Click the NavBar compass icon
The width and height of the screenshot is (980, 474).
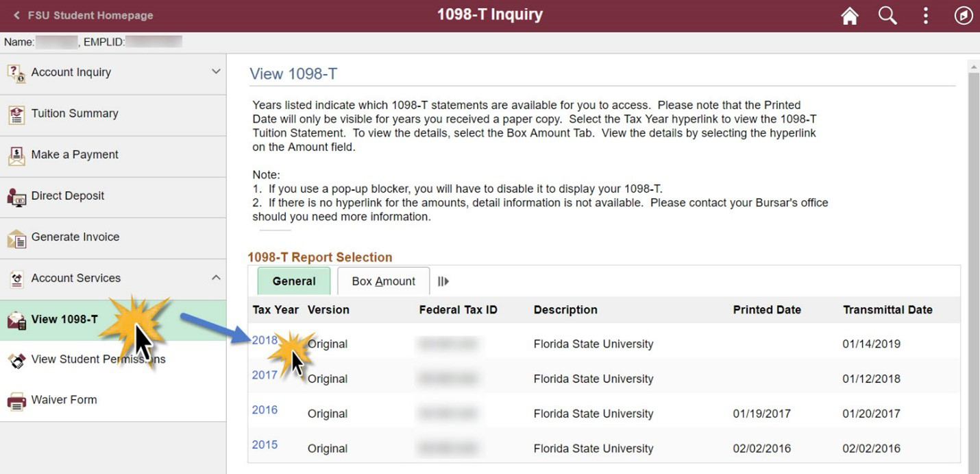pos(964,16)
